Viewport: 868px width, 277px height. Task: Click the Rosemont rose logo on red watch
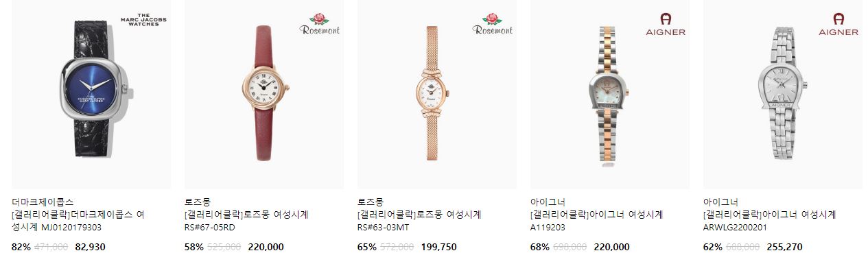point(320,23)
